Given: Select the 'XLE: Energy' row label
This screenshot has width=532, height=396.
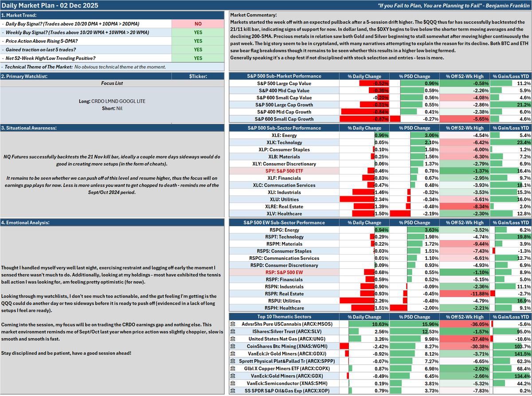Looking at the screenshot, I should 284,135.
